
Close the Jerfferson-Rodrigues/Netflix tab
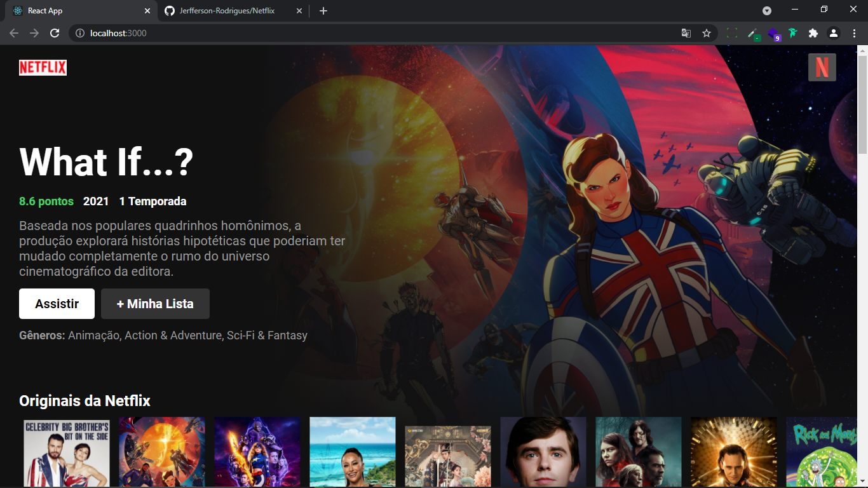pos(299,11)
